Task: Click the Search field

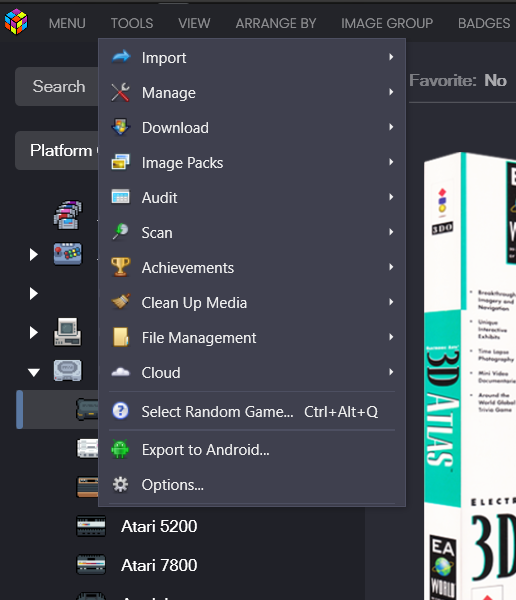Action: tap(57, 86)
